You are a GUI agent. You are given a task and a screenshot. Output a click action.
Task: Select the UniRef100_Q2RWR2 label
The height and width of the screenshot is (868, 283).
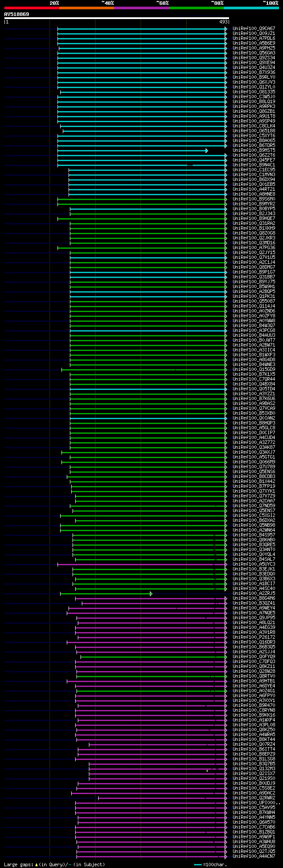pyautogui.click(x=254, y=798)
